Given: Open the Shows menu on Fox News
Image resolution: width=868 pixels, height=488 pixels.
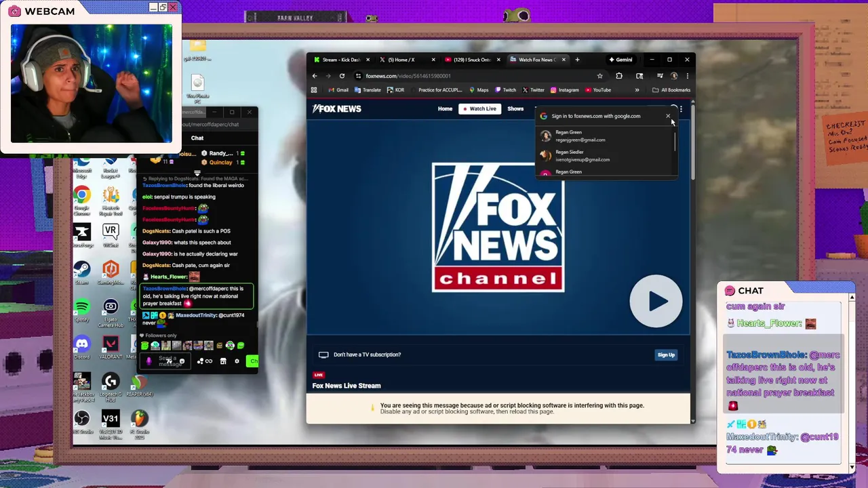Looking at the screenshot, I should coord(515,108).
